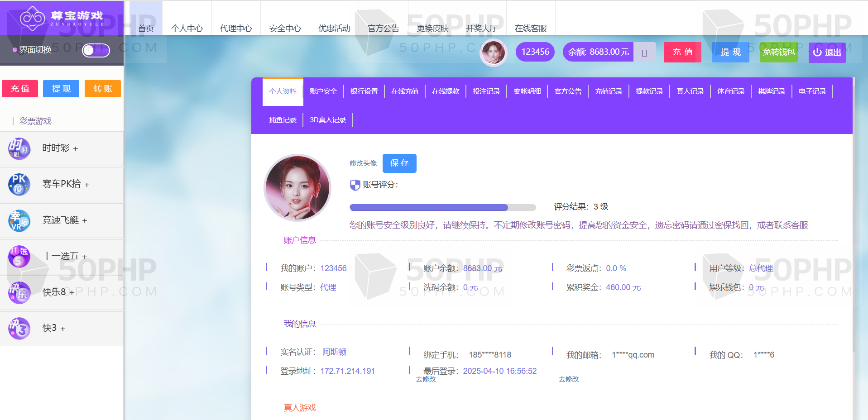Click the large profile avatar photo
Viewport: 868px width, 420px height.
[x=297, y=188]
